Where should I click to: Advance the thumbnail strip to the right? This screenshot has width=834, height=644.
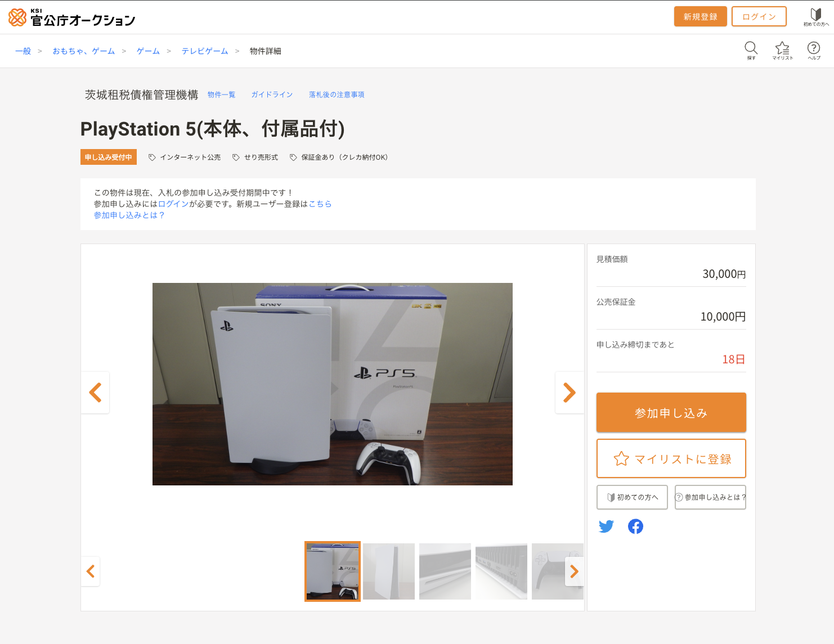[574, 571]
